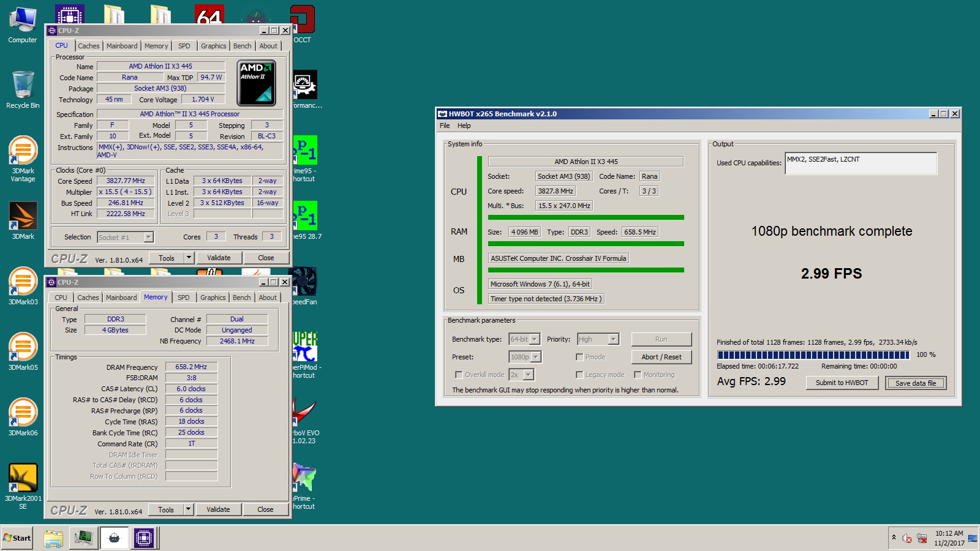
Task: Open the TurboV EVO desktop icon
Action: pyautogui.click(x=304, y=421)
